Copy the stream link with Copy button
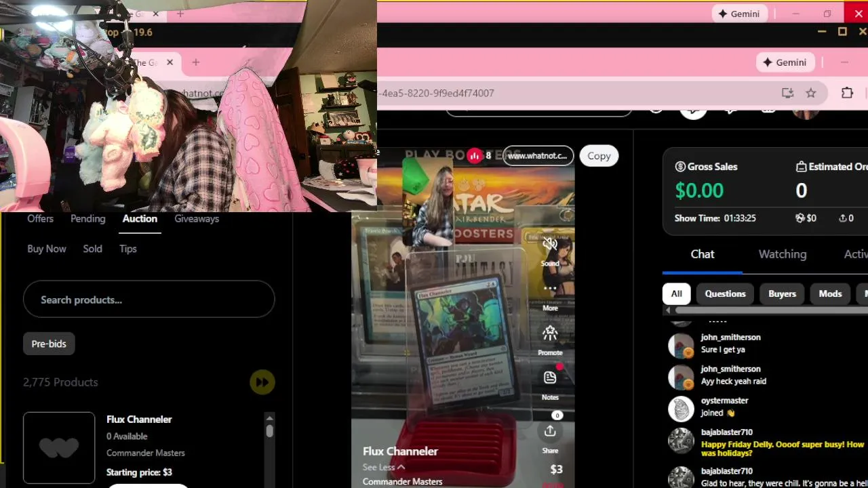 [x=599, y=156]
